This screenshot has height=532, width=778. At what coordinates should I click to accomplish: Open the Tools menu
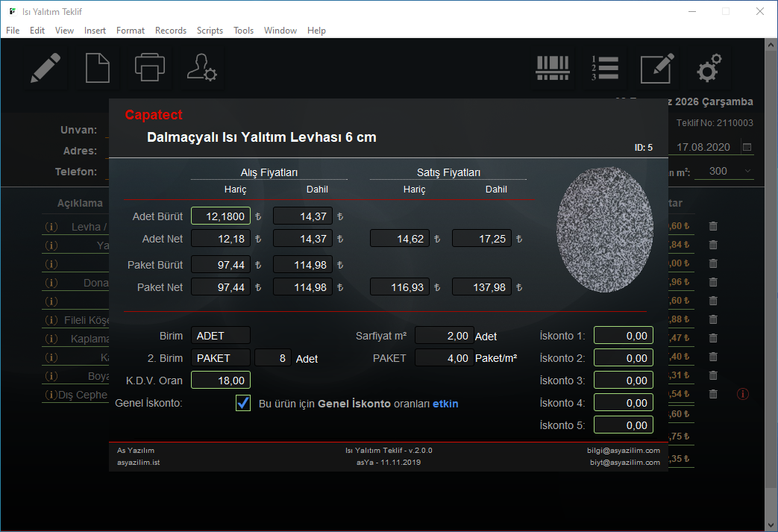pyautogui.click(x=244, y=31)
